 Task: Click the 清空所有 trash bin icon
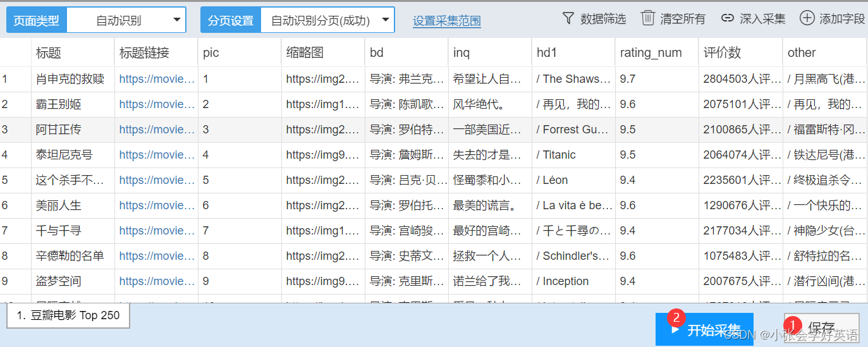point(647,18)
